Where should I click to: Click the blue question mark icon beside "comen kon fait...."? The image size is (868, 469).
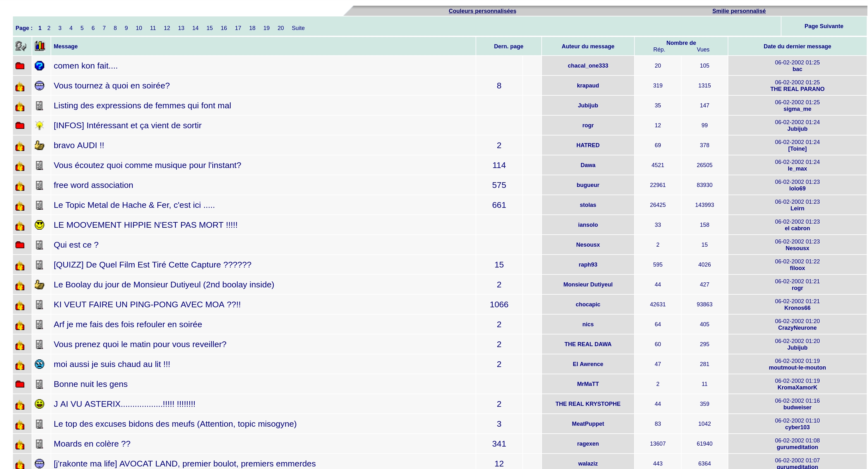[x=39, y=66]
